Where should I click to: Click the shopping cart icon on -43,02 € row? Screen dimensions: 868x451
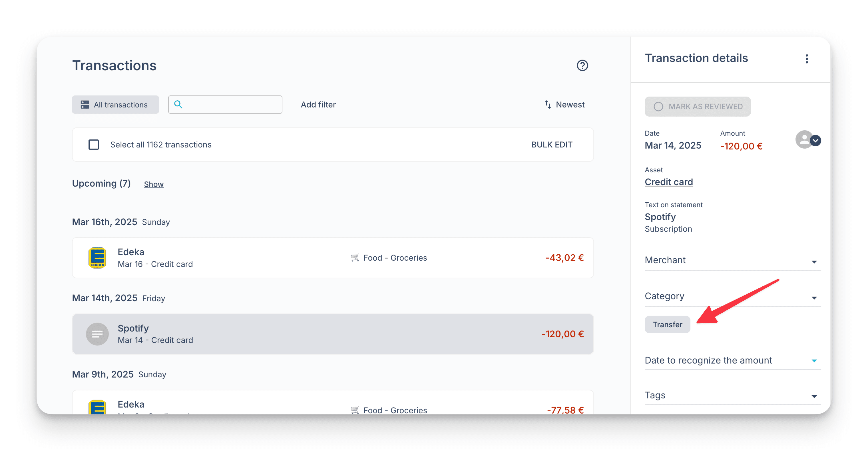click(354, 258)
